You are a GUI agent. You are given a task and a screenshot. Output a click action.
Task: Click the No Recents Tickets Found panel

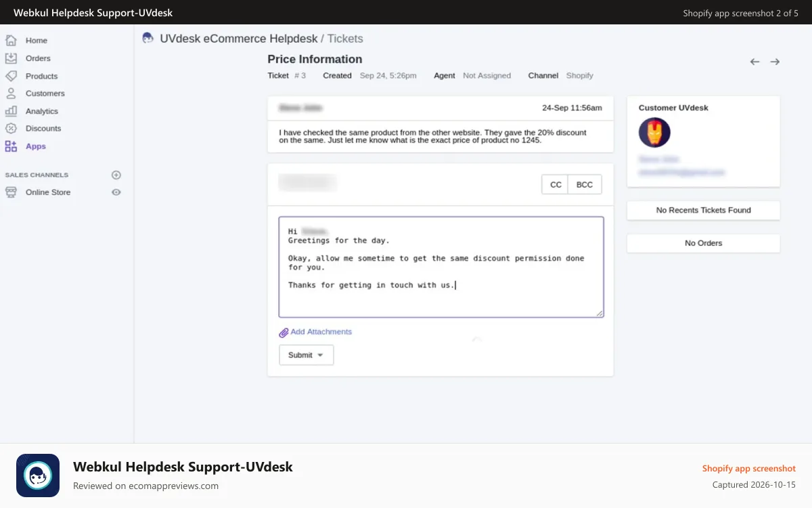704,210
